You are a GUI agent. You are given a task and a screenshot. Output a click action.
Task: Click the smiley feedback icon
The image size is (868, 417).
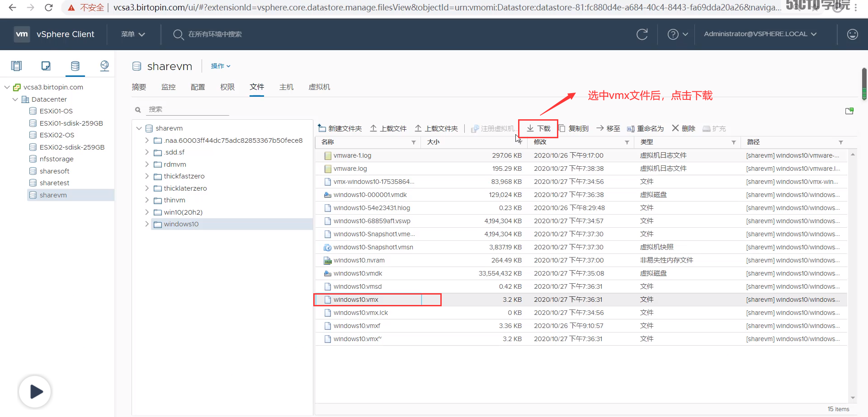pyautogui.click(x=852, y=34)
